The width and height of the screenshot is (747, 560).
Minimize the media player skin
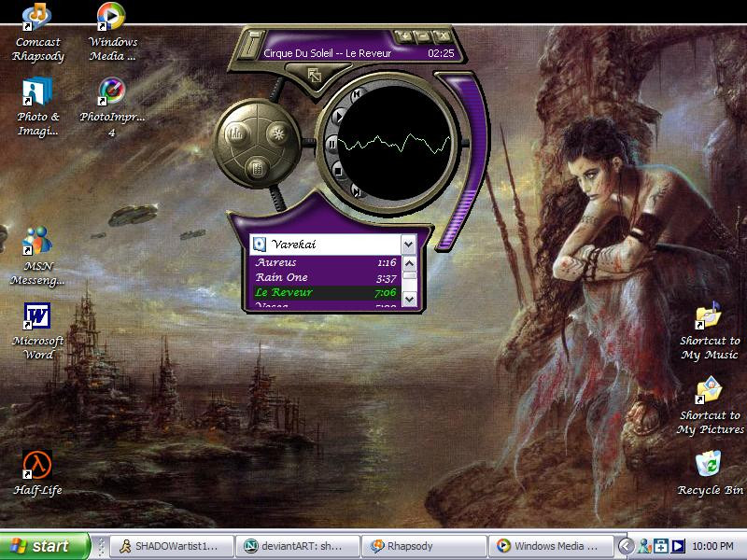click(x=423, y=36)
